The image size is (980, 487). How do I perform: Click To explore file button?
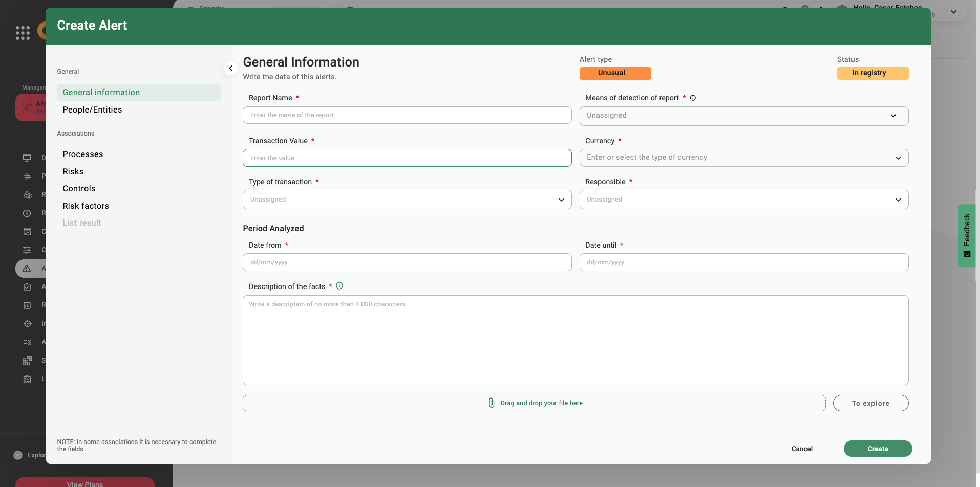point(870,403)
